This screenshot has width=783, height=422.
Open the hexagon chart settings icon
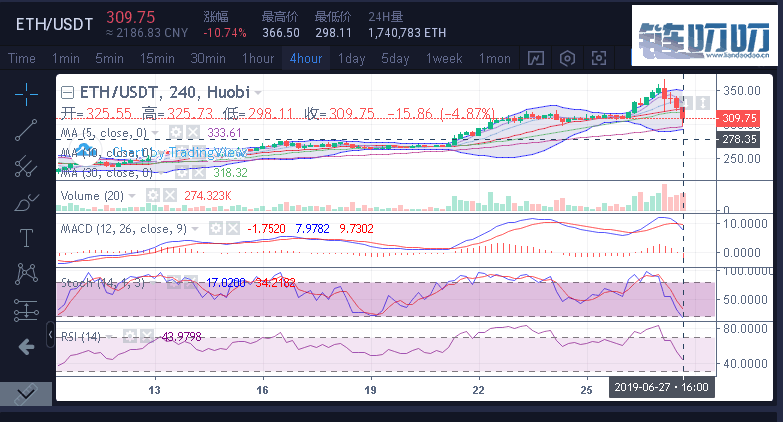(x=567, y=58)
